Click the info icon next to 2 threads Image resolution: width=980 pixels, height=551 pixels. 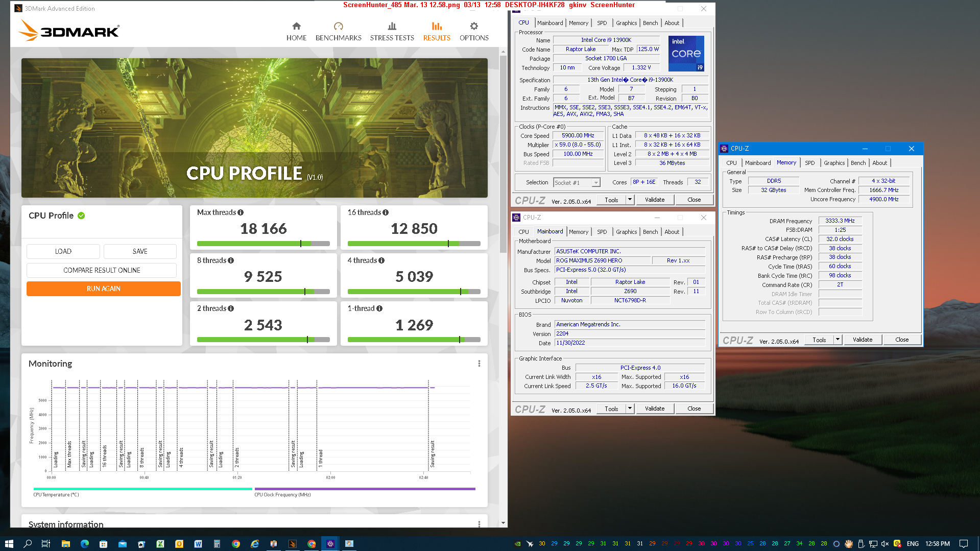pos(231,308)
